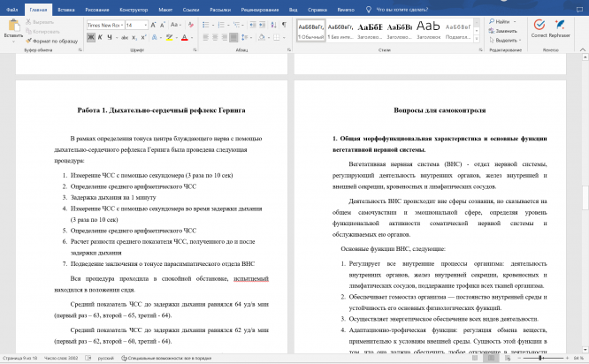This screenshot has width=589, height=364.
Task: Open the Вставка (Insert) ribbon tab
Action: click(66, 9)
